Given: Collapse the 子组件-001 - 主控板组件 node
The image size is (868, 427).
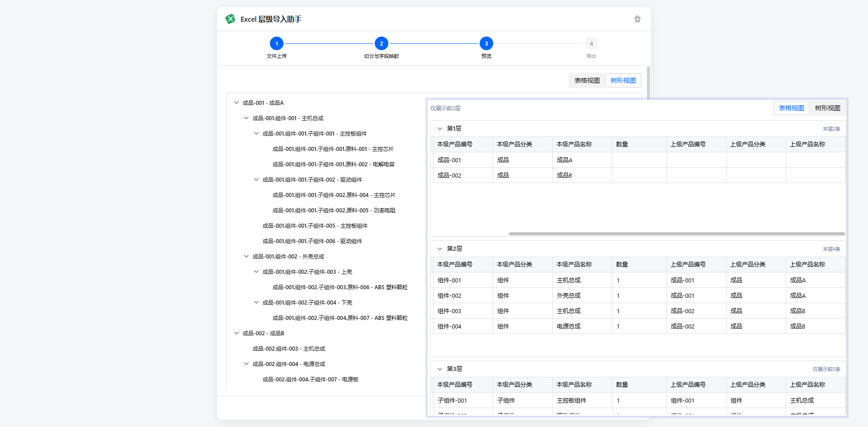Looking at the screenshot, I should pyautogui.click(x=256, y=133).
